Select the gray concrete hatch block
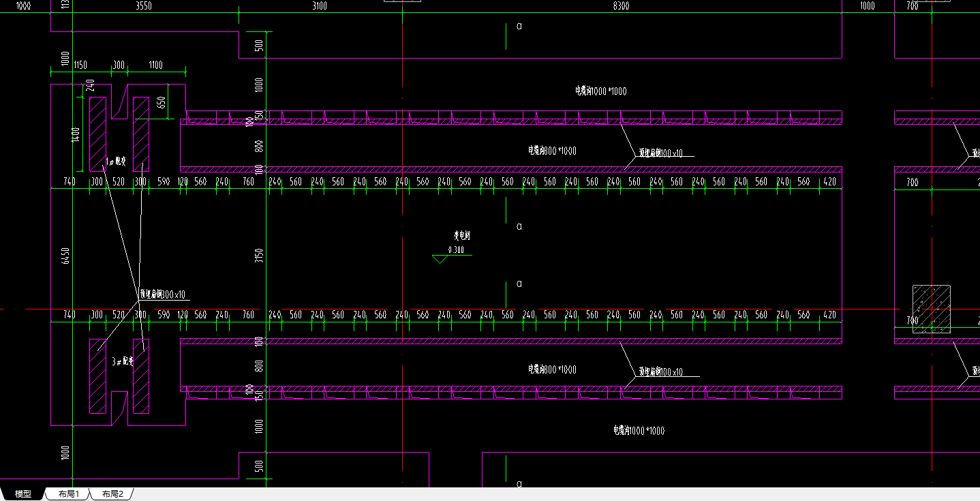Image resolution: width=980 pixels, height=501 pixels. (x=932, y=309)
